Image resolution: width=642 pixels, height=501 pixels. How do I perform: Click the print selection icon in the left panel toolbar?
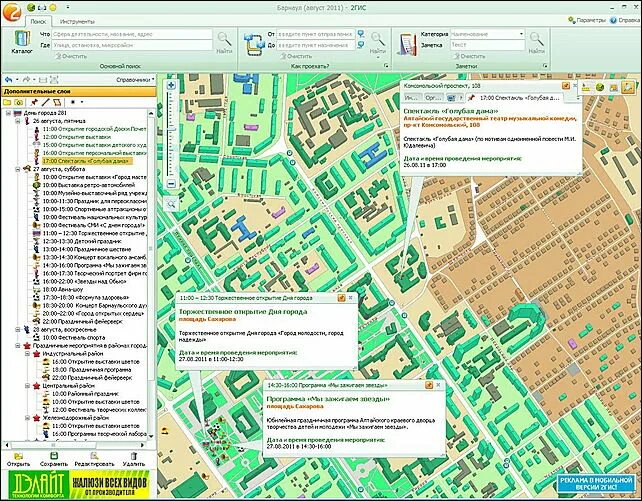pyautogui.click(x=54, y=80)
